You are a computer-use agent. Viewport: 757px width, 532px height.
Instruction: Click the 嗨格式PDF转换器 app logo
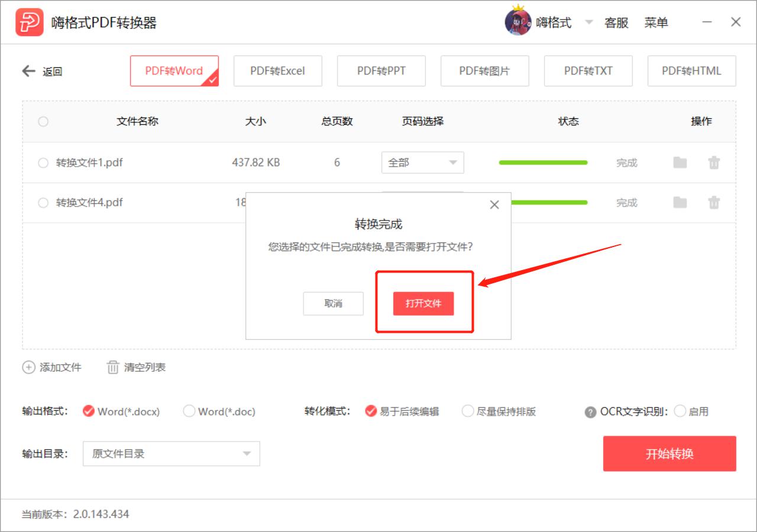coord(30,22)
